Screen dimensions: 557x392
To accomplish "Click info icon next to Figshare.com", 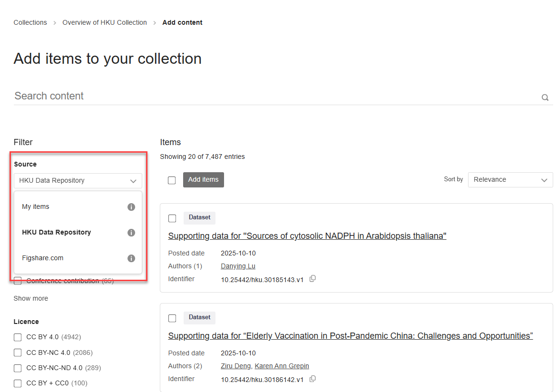I will click(131, 258).
